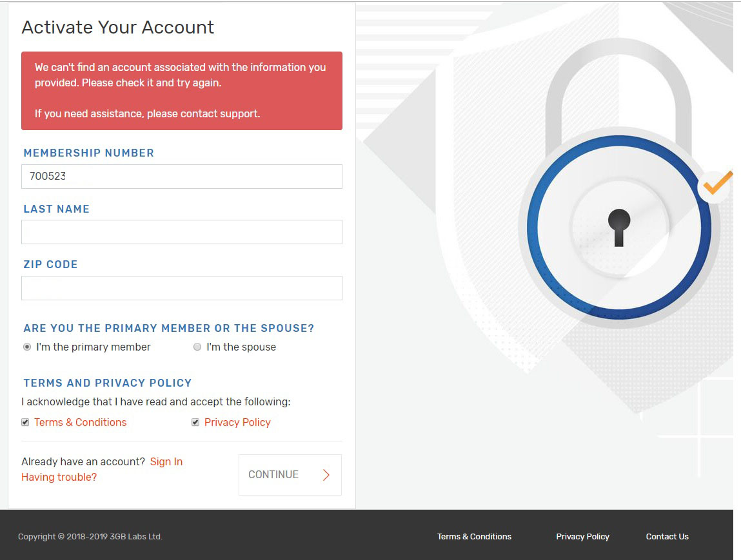Follow the Sign In link
The image size is (741, 560).
(x=166, y=461)
